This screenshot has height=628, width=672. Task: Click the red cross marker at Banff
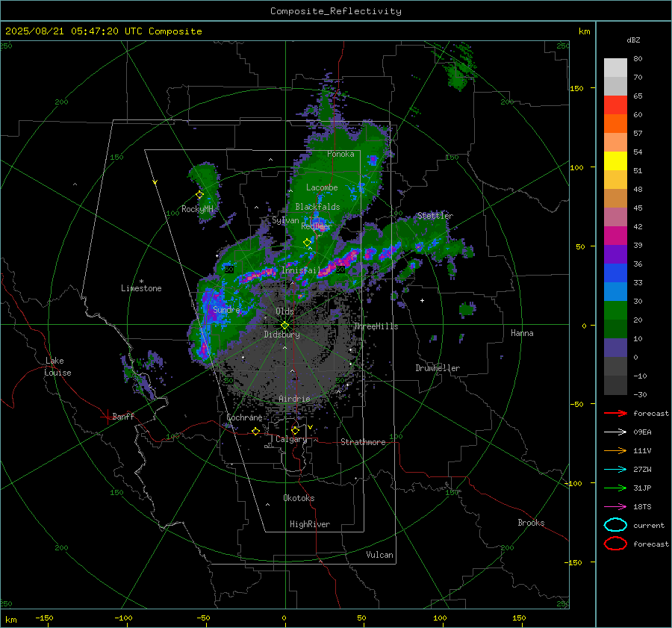click(107, 417)
